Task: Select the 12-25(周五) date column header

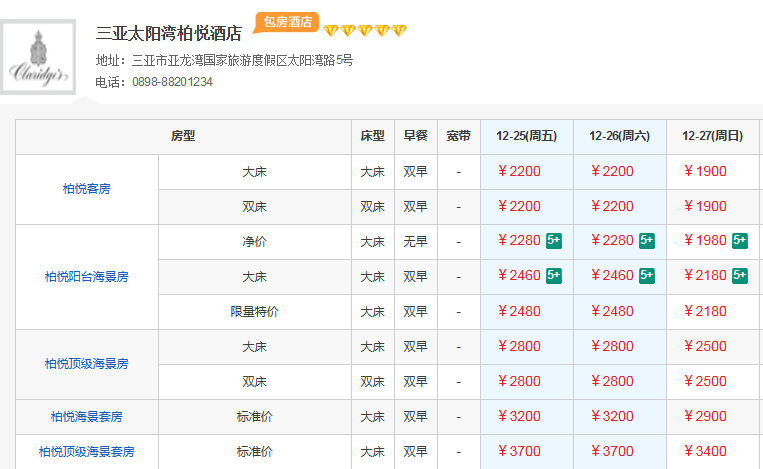Action: (526, 136)
